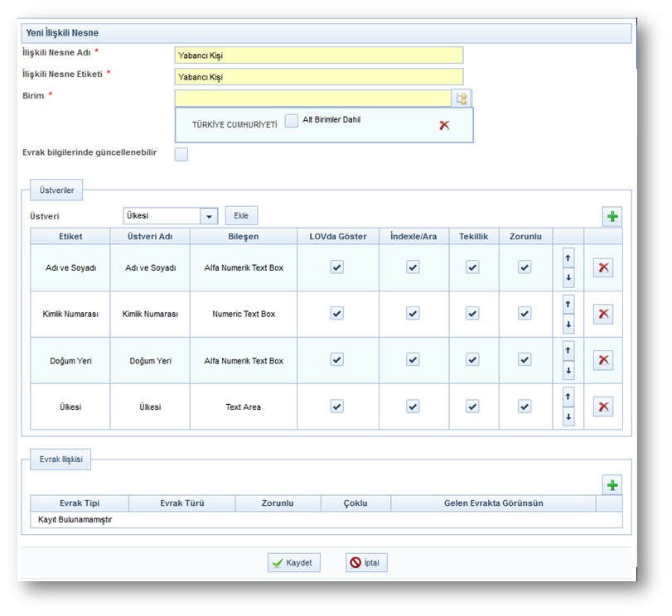Screen dimensions: 672x616
Task: Uncheck Tekillik for Ülkesi
Action: (x=472, y=406)
